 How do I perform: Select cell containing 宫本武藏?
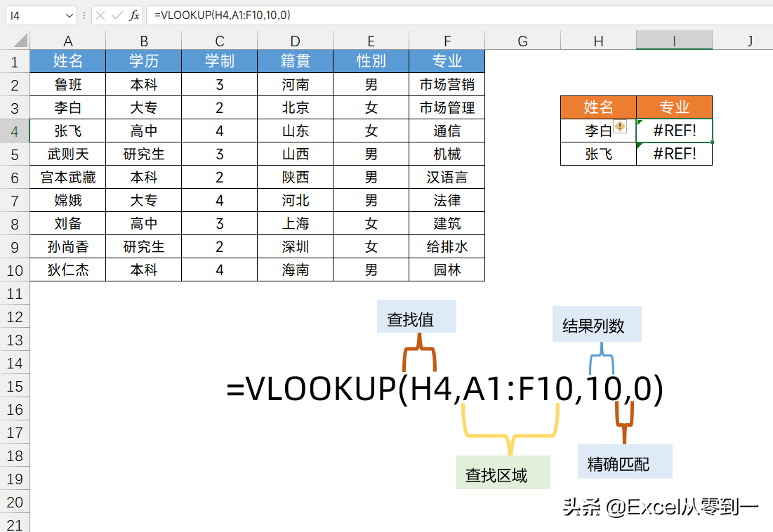coord(68,177)
